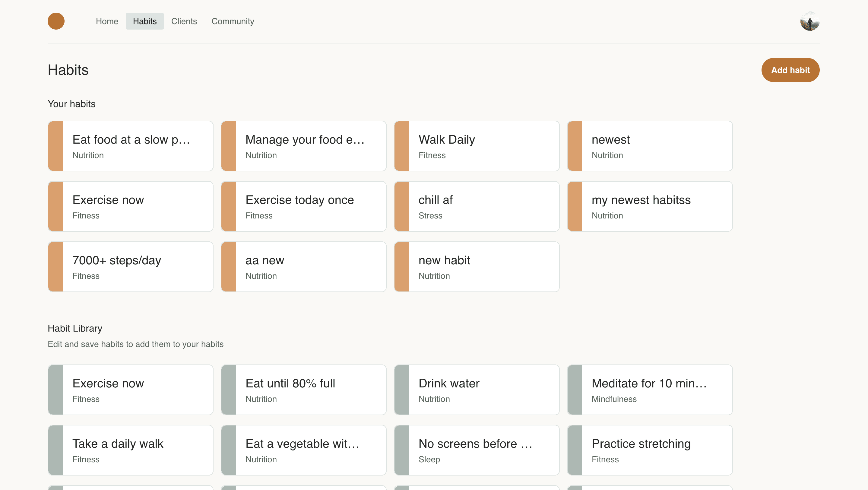This screenshot has height=490, width=868.
Task: Open the 'my newest habitss' card
Action: click(650, 206)
